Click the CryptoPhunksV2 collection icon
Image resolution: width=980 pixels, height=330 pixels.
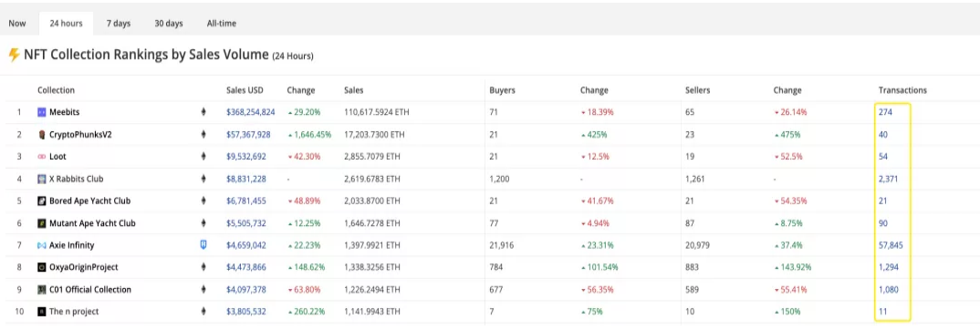tap(42, 134)
